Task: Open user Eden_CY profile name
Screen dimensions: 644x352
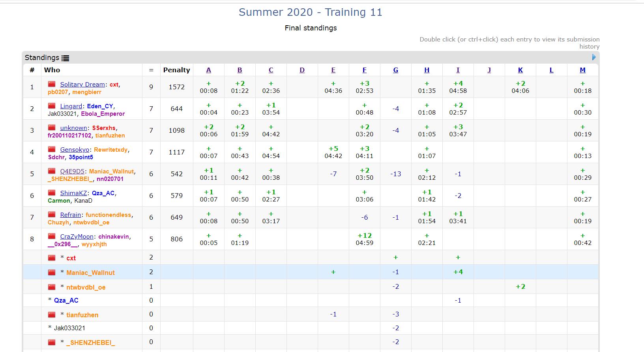Action: 100,106
